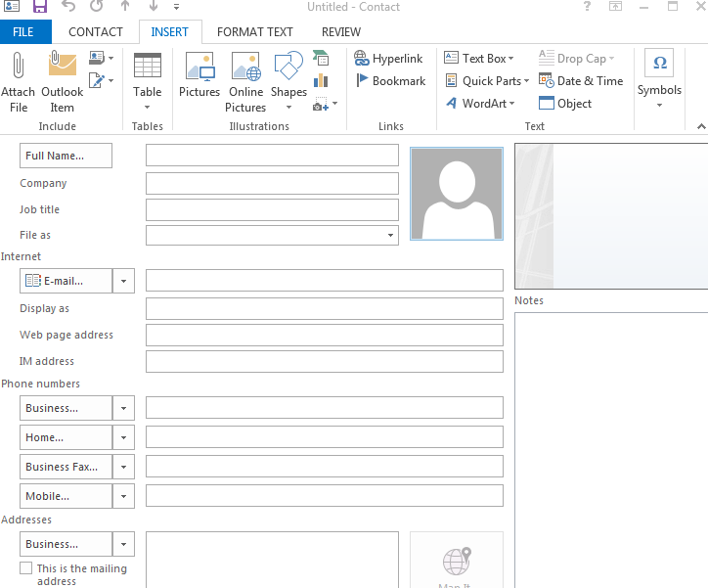The height and width of the screenshot is (588, 708).
Task: Insert a Bookmark
Action: 390,81
